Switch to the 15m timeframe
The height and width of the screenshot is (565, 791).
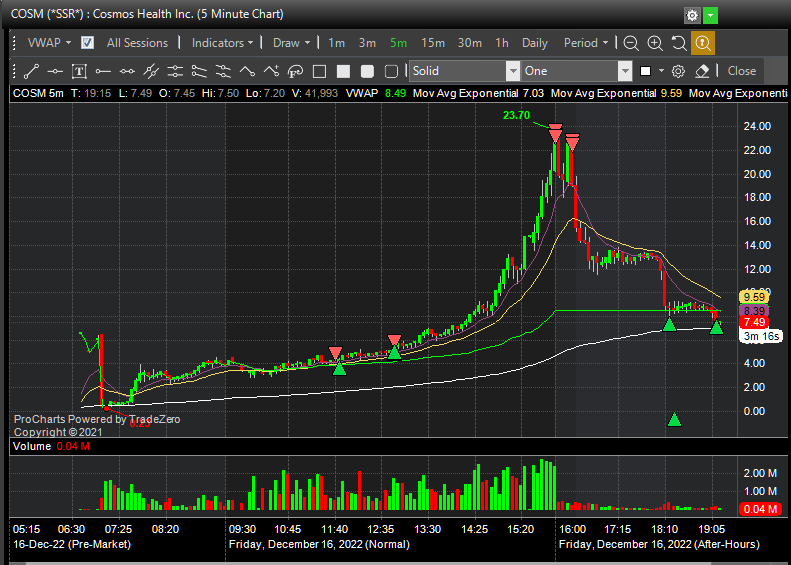click(x=433, y=43)
